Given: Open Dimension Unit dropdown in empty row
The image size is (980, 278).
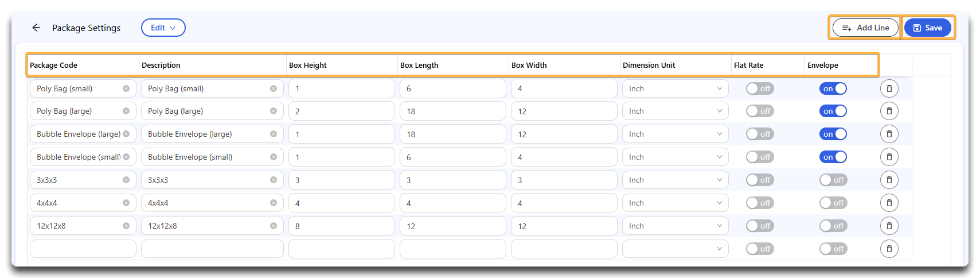Looking at the screenshot, I should click(676, 249).
